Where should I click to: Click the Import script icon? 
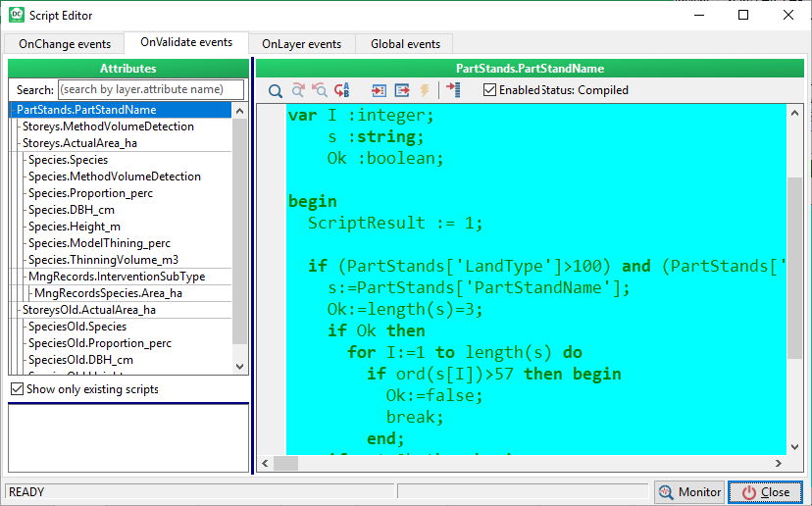point(379,90)
